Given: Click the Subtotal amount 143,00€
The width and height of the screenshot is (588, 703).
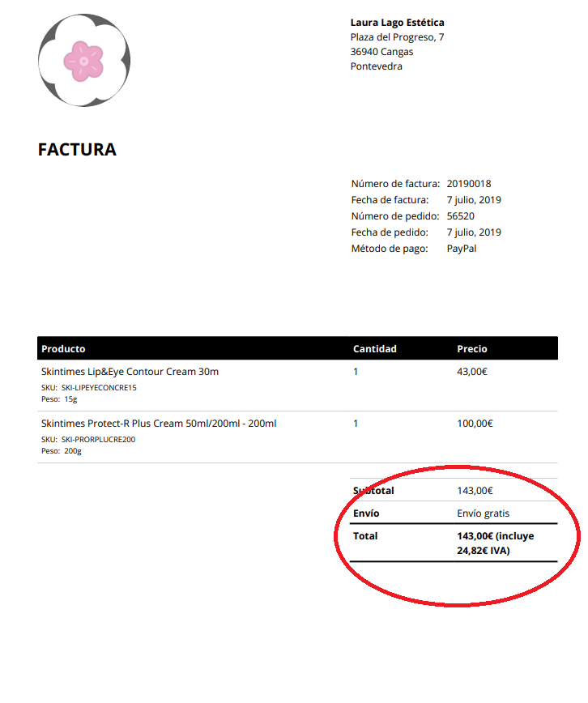Looking at the screenshot, I should click(475, 491).
